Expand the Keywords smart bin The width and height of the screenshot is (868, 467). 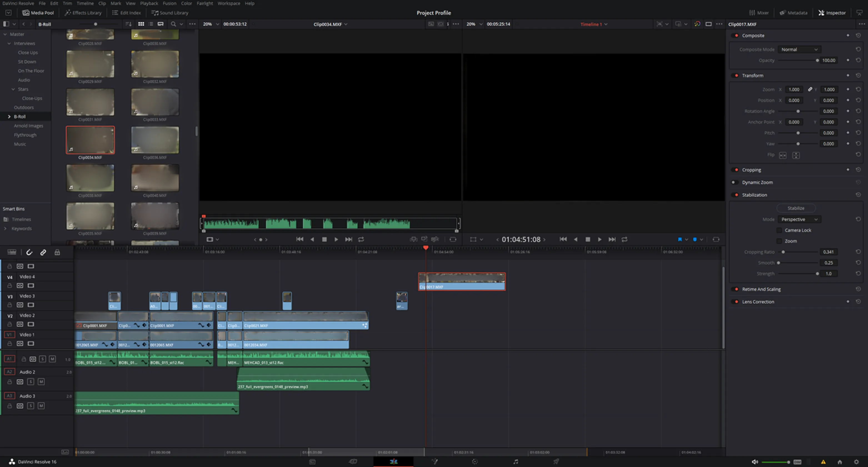point(5,228)
